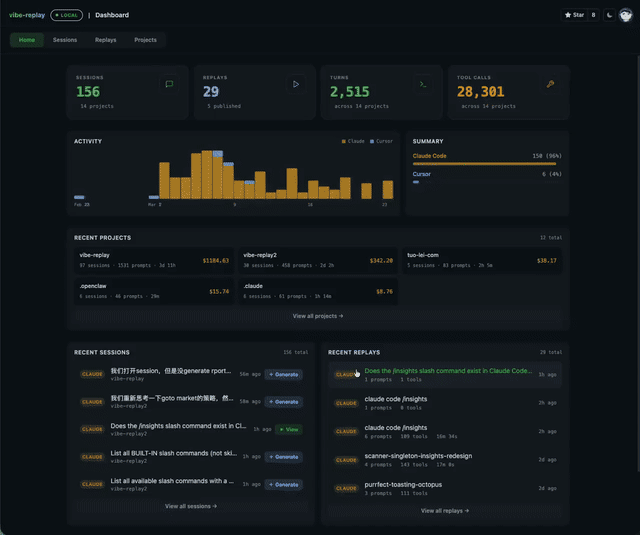Toggle dark mode moon icon

click(609, 15)
